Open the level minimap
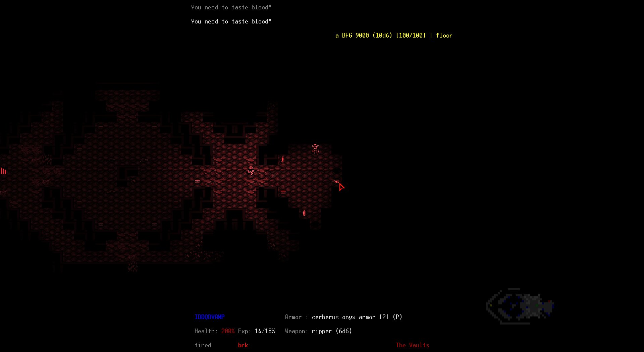The image size is (644, 352). pos(520,306)
